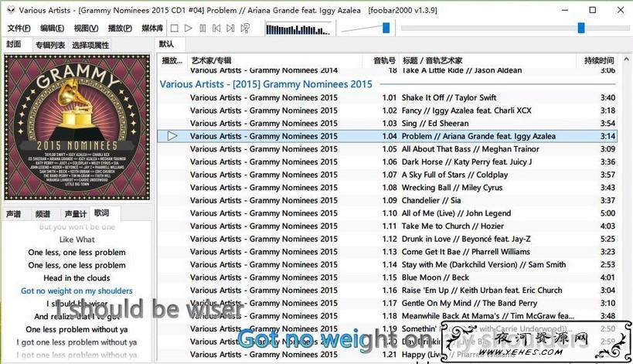Select track Gentle On My Mind // The Band Perry
The width and height of the screenshot is (633, 364).
pyautogui.click(x=387, y=303)
